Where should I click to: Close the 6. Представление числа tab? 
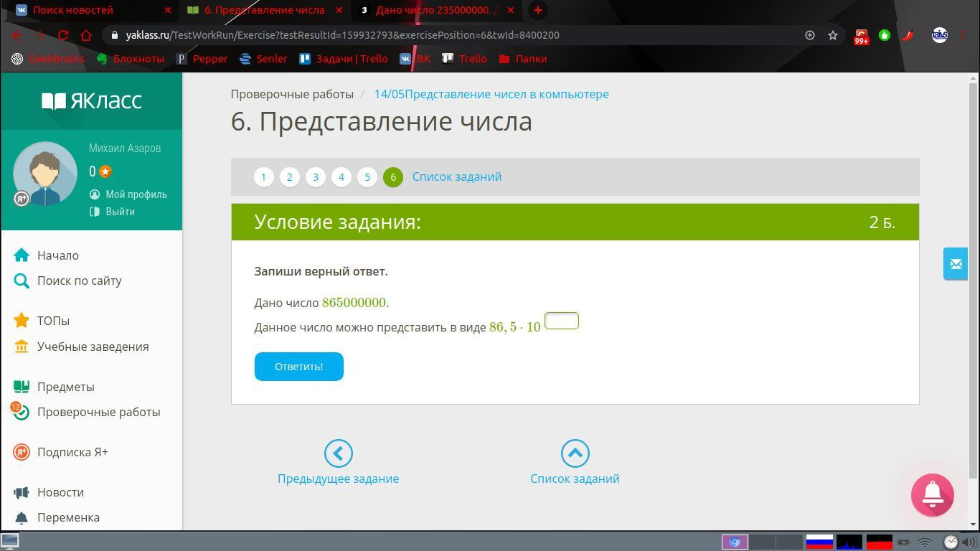coord(339,10)
